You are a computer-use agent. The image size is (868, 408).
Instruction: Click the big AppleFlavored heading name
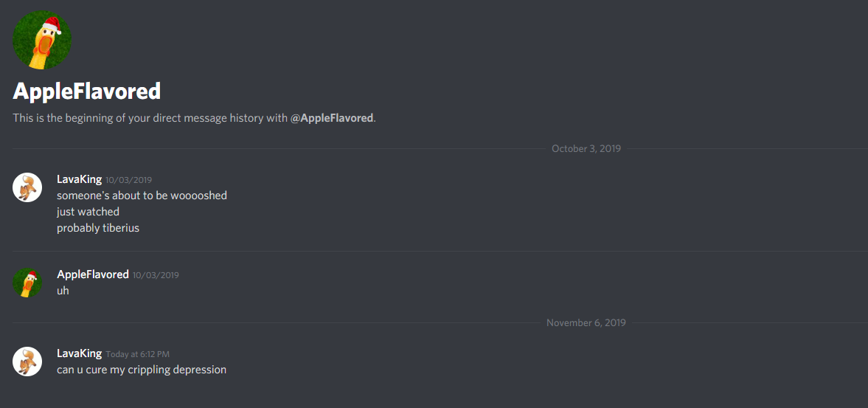point(86,91)
